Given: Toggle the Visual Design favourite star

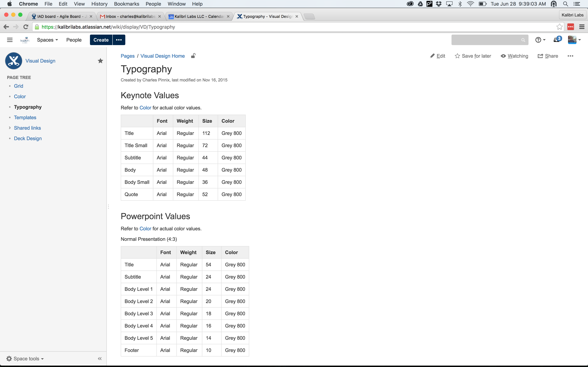Looking at the screenshot, I should 100,61.
